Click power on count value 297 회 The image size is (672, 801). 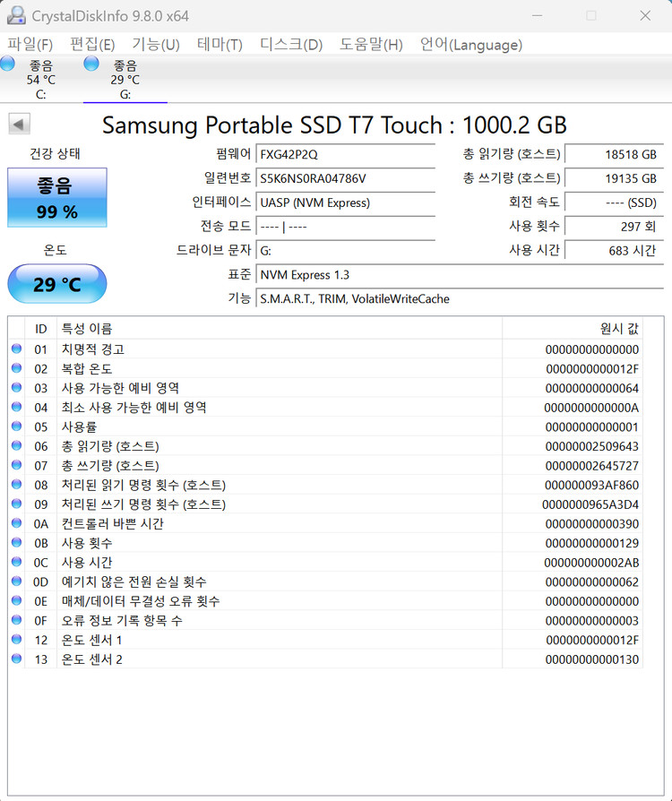point(614,227)
